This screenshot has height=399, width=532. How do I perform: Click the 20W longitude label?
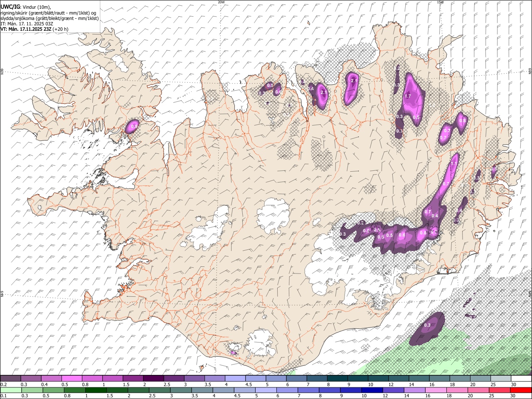pyautogui.click(x=221, y=2)
